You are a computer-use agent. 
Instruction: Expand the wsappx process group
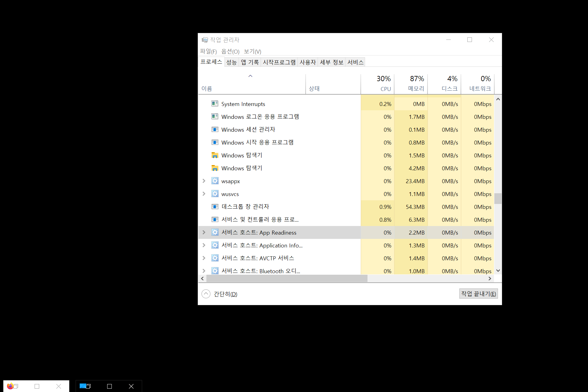point(204,181)
